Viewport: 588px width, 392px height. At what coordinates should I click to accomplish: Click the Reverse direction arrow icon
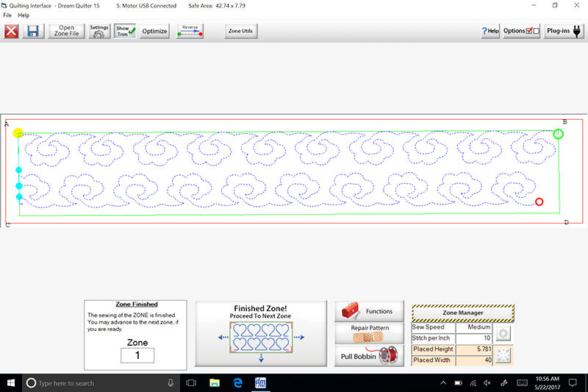point(190,32)
